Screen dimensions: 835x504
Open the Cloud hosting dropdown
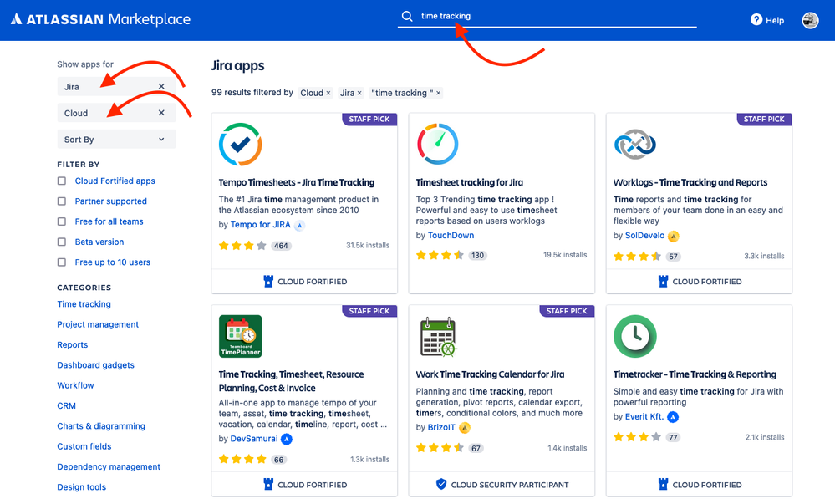(116, 113)
